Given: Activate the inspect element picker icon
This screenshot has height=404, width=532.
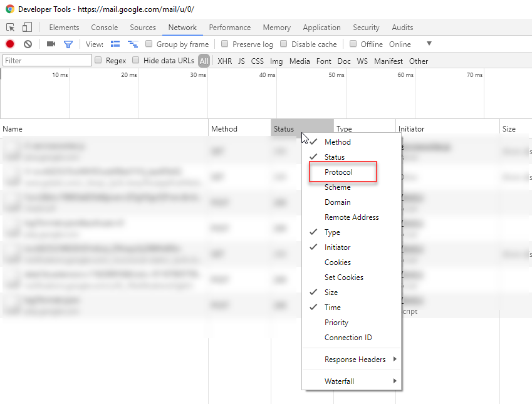Looking at the screenshot, I should pos(11,28).
